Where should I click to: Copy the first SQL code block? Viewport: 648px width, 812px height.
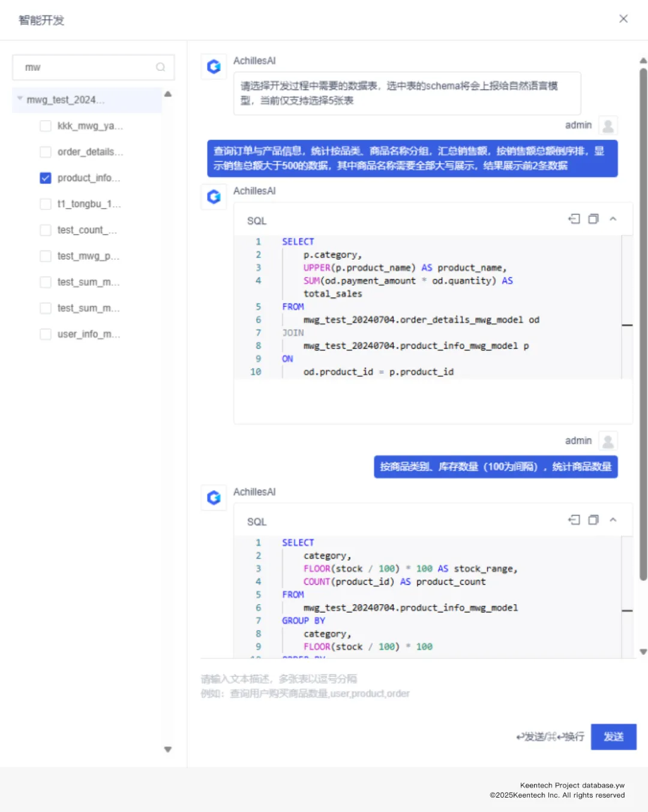(x=593, y=219)
